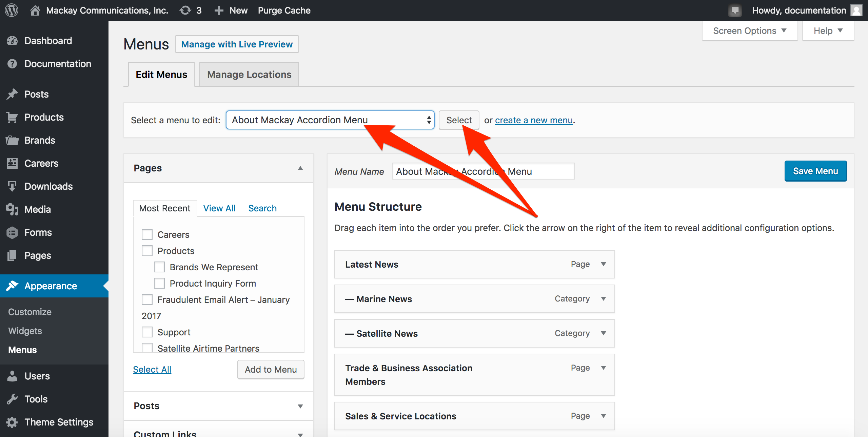This screenshot has height=437, width=868.
Task: Click the Save Menu button
Action: tap(815, 171)
